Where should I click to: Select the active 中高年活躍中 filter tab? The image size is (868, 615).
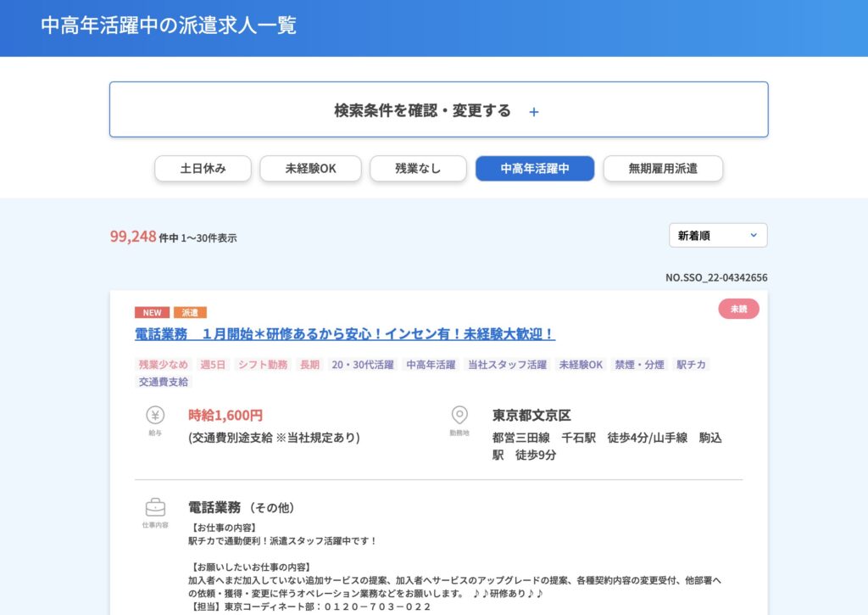click(535, 168)
